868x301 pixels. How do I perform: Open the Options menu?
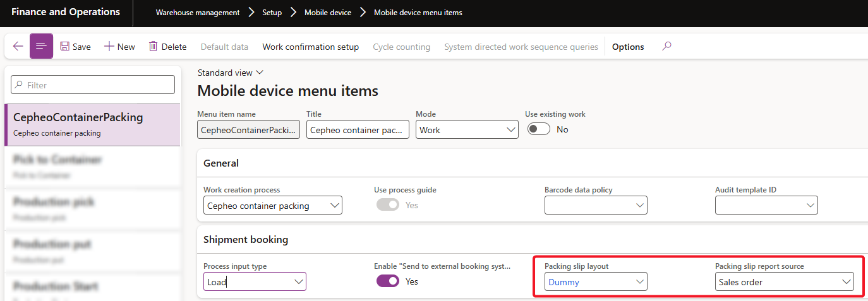point(628,47)
